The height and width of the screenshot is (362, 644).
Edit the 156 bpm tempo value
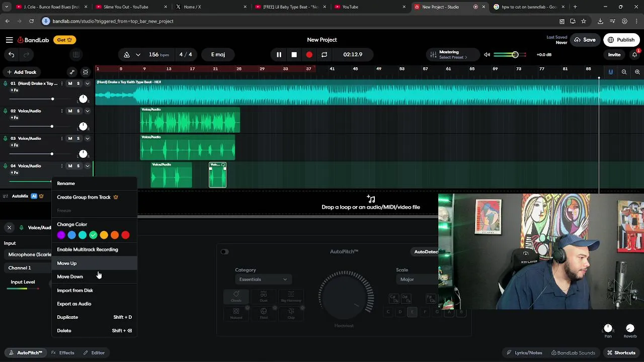pos(159,54)
